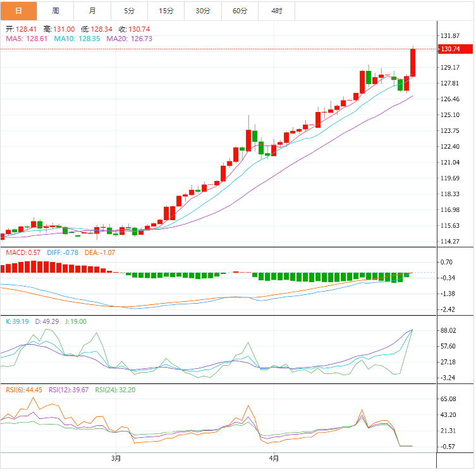This screenshot has width=476, height=472.
Task: Click the 3月 date axis marker
Action: pyautogui.click(x=116, y=457)
